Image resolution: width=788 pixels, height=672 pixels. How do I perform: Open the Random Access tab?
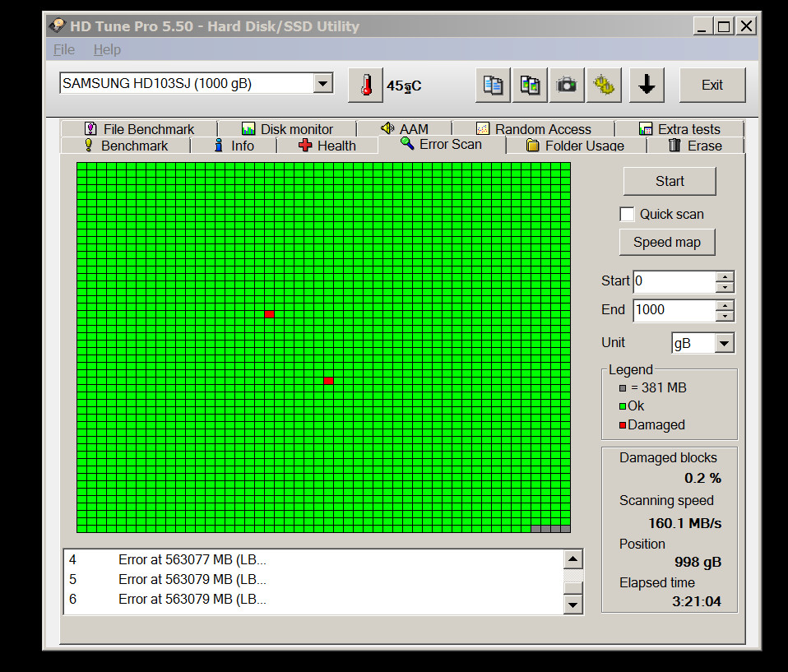(533, 129)
